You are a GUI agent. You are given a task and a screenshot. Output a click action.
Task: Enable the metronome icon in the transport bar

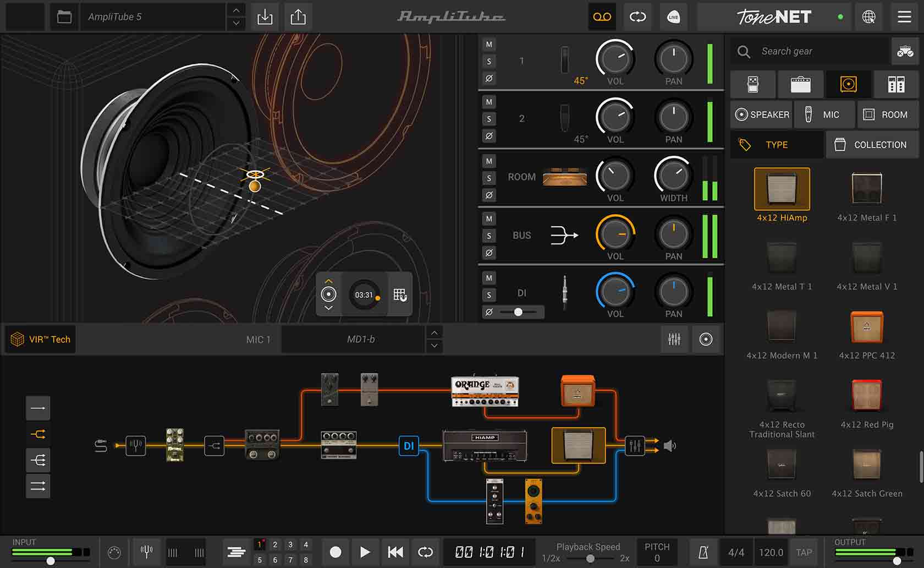[703, 552]
